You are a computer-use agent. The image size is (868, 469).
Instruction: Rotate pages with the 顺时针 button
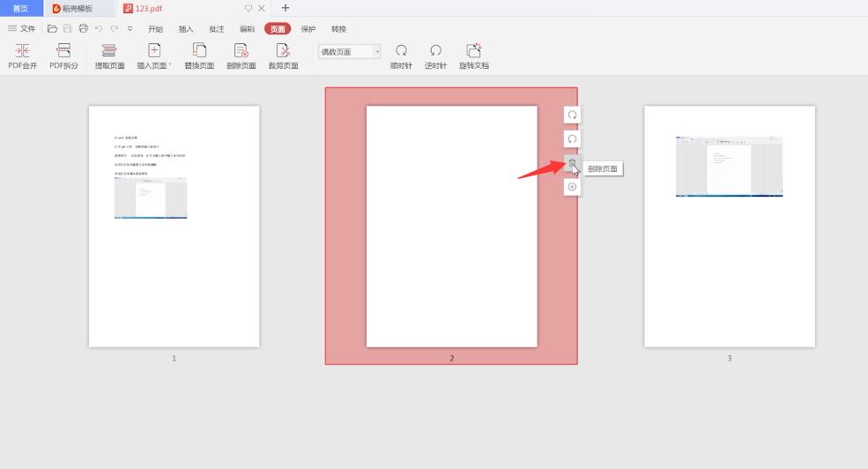[401, 56]
